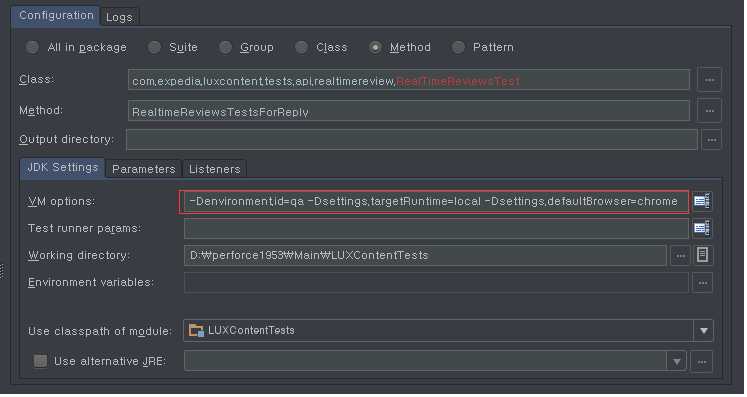The height and width of the screenshot is (397, 747).
Task: Expand the Test runner params editor icon
Action: [702, 228]
